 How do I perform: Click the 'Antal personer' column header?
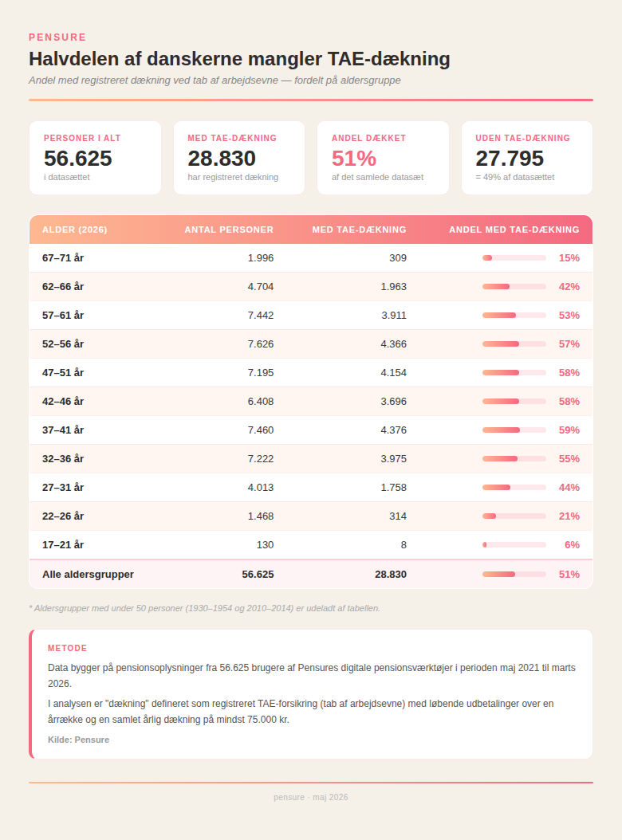click(229, 230)
